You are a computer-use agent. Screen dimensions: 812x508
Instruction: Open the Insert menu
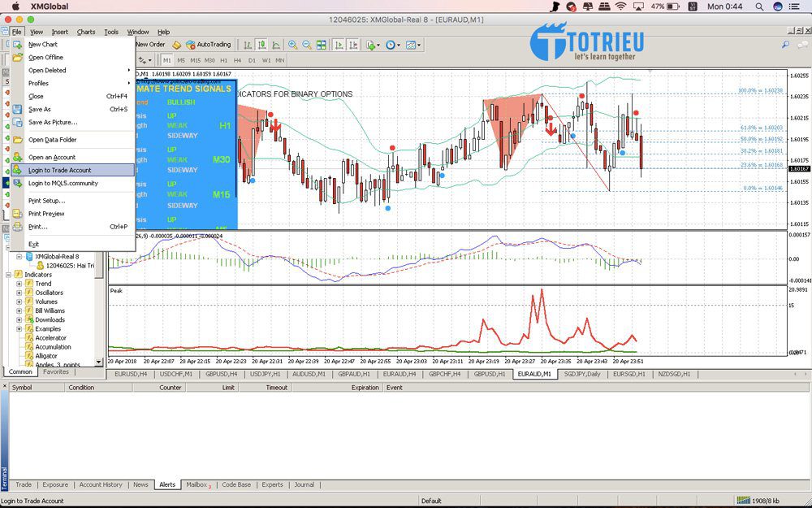point(60,32)
